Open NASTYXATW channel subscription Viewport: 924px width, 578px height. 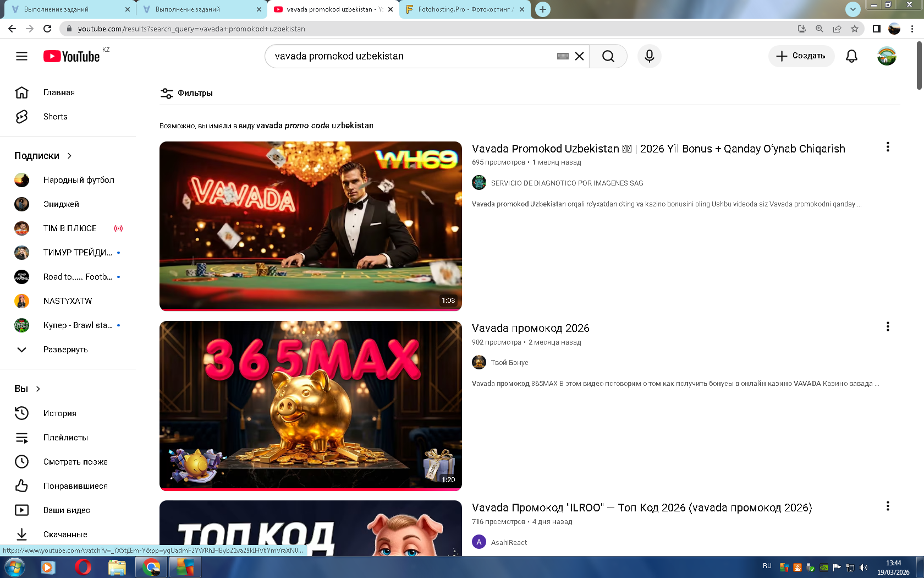68,301
